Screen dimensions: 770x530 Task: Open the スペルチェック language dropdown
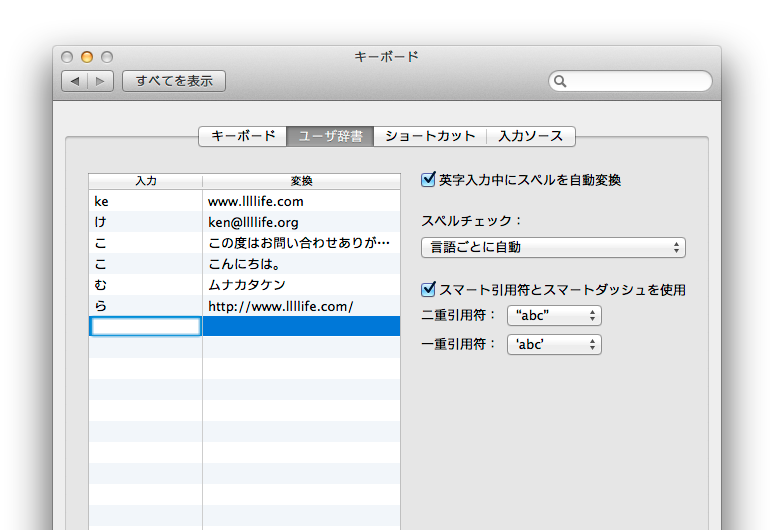tap(553, 247)
